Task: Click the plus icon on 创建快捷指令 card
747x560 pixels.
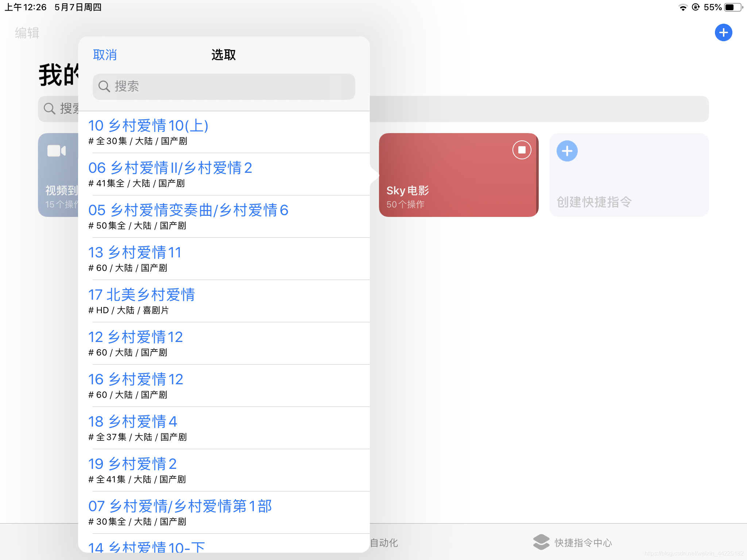Action: point(567,151)
